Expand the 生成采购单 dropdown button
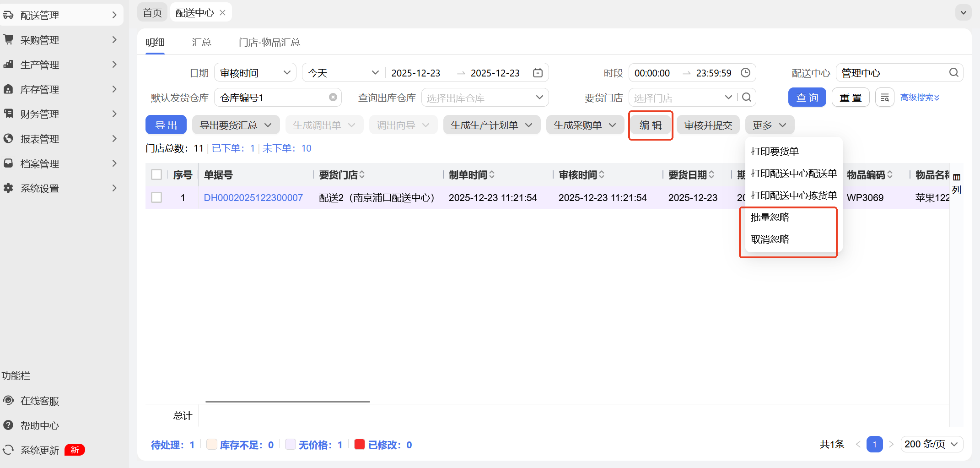Image resolution: width=980 pixels, height=468 pixels. click(585, 125)
